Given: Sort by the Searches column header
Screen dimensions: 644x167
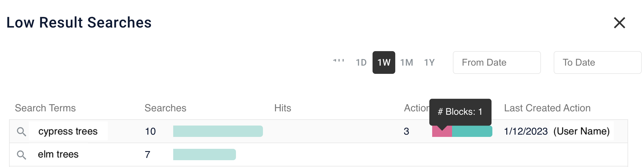Looking at the screenshot, I should click(x=165, y=108).
